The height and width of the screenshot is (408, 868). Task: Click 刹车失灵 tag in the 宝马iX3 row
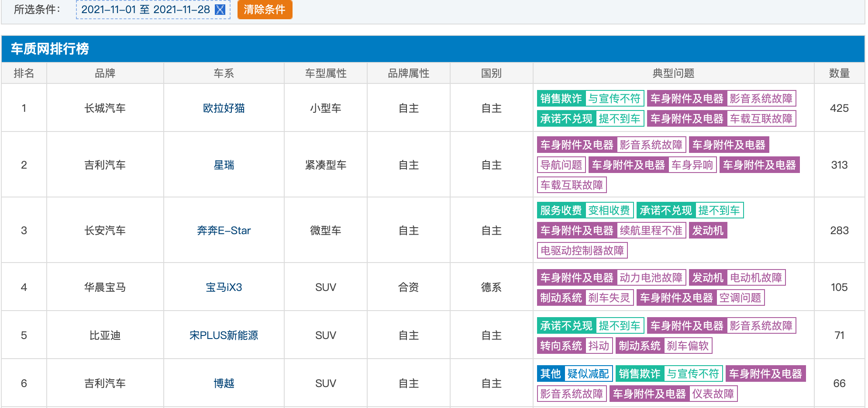point(609,298)
